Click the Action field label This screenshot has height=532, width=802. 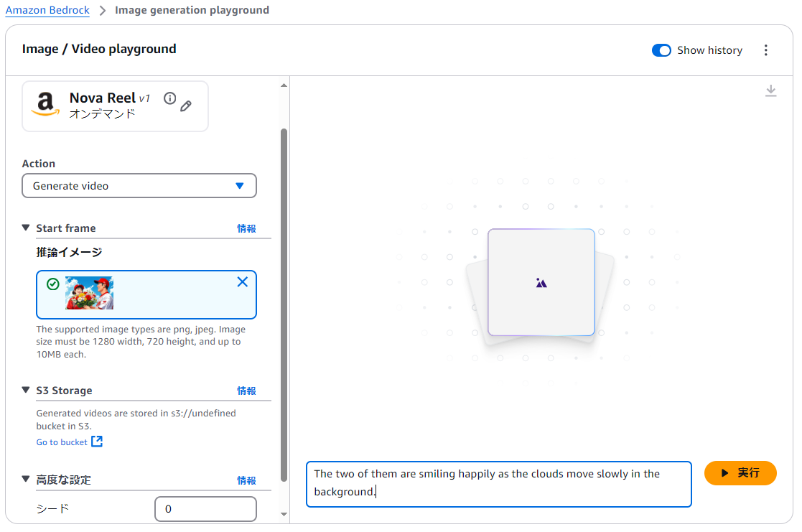[38, 164]
